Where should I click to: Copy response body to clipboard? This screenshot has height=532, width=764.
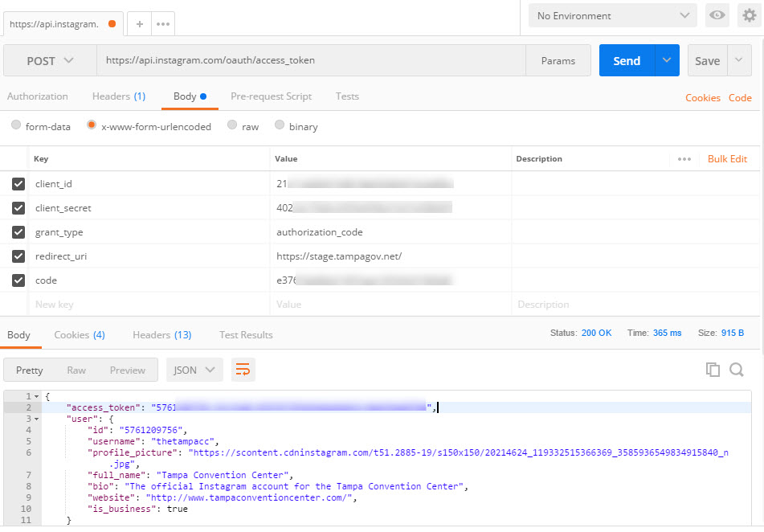pyautogui.click(x=713, y=370)
